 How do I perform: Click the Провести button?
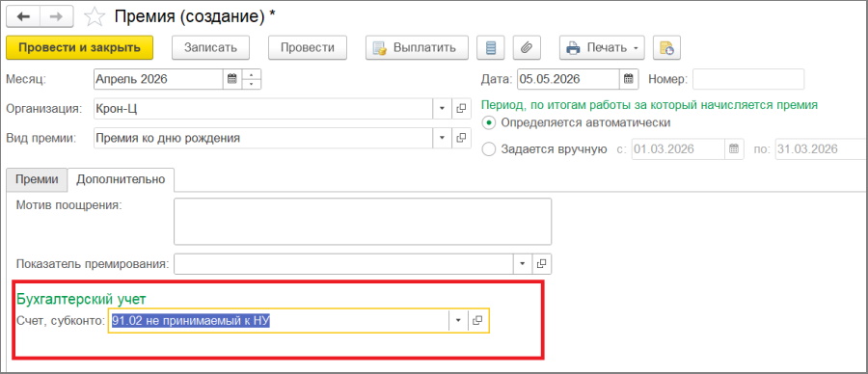(308, 47)
